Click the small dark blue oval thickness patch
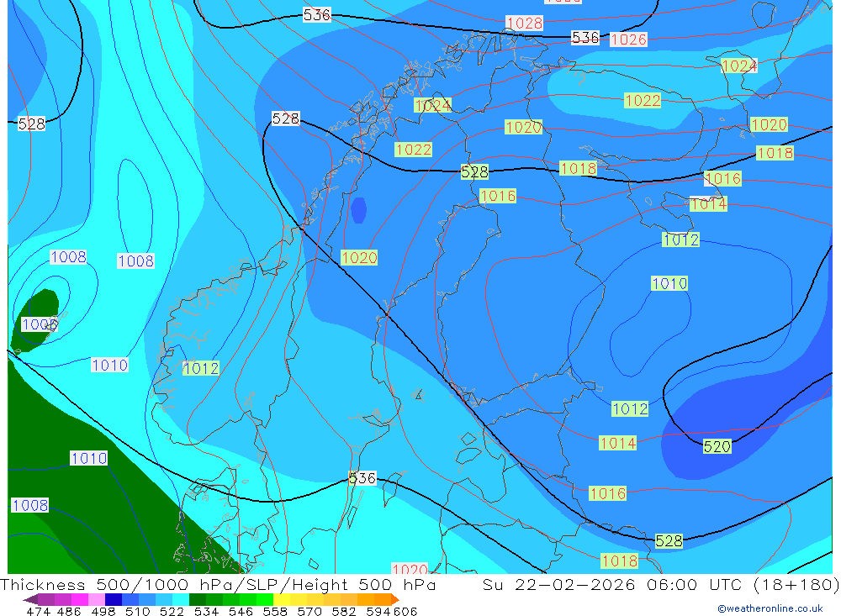 pos(358,209)
